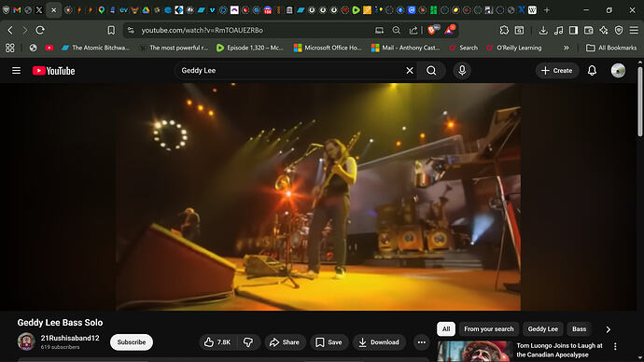Select the All filter chip

[x=446, y=328]
